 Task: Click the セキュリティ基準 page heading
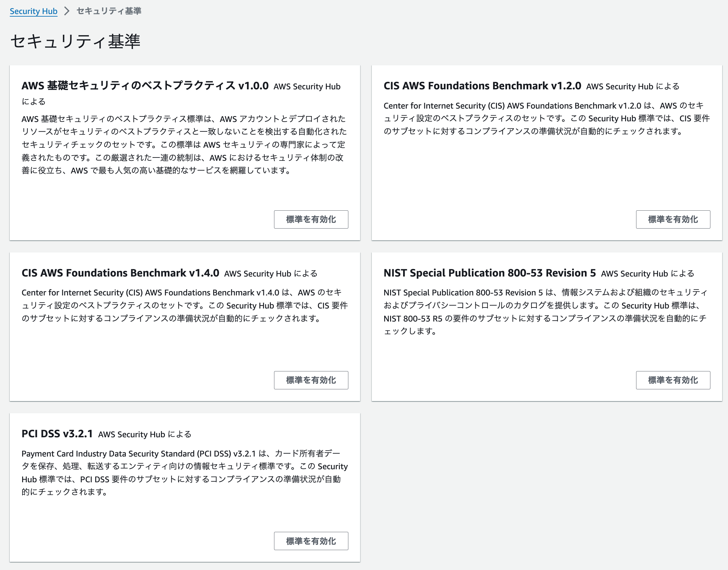coord(75,42)
